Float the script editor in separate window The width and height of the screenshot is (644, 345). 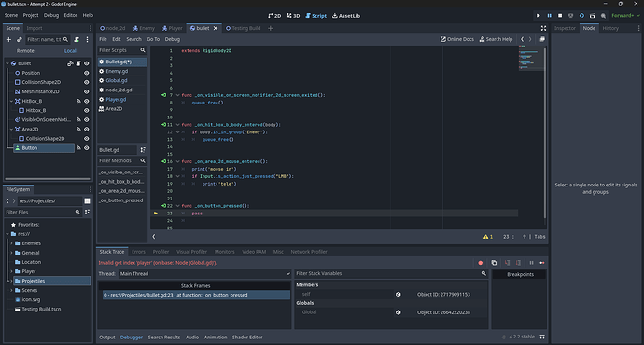(542, 39)
